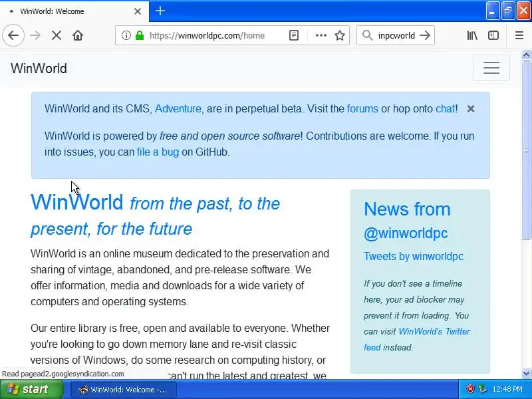
Task: Click the vertical scrollbar thumb
Action: pos(526,150)
